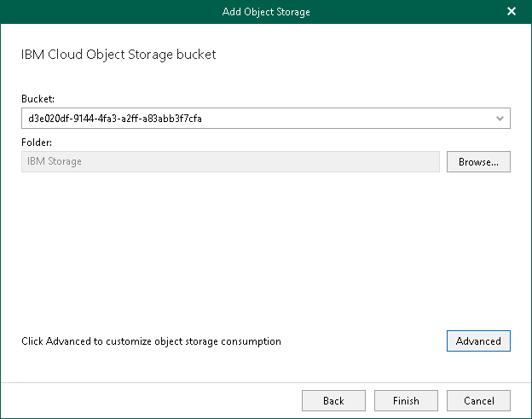This screenshot has height=419, width=532.
Task: Cancel the Add Object Storage wizard
Action: [478, 400]
